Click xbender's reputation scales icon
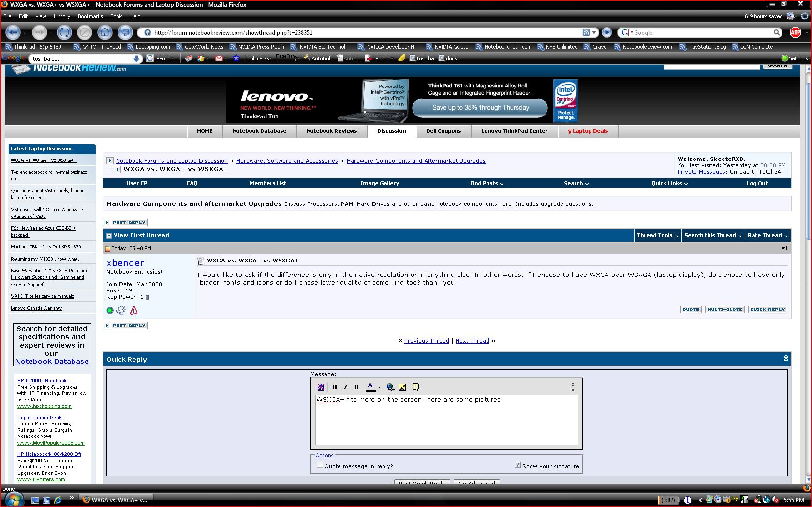The width and height of the screenshot is (812, 507). click(x=121, y=310)
